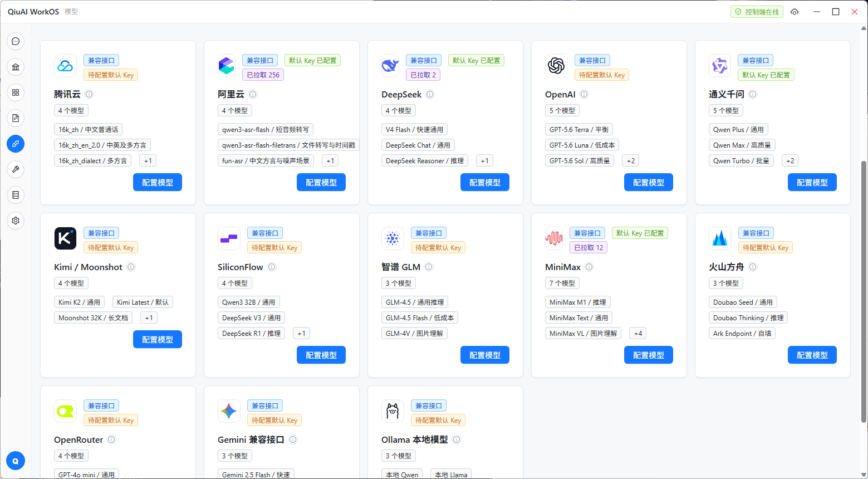The width and height of the screenshot is (868, 479).
Task: Show info icon next to 腾讯云
Action: 89,94
